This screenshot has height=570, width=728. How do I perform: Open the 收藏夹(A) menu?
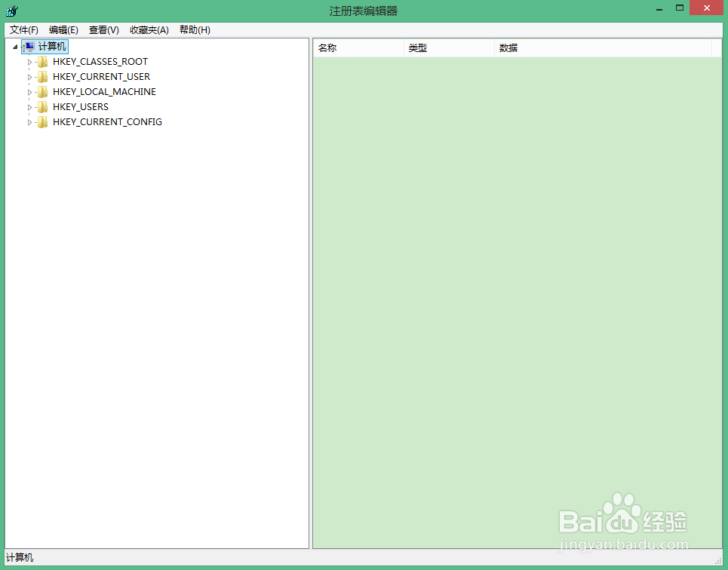coord(149,30)
